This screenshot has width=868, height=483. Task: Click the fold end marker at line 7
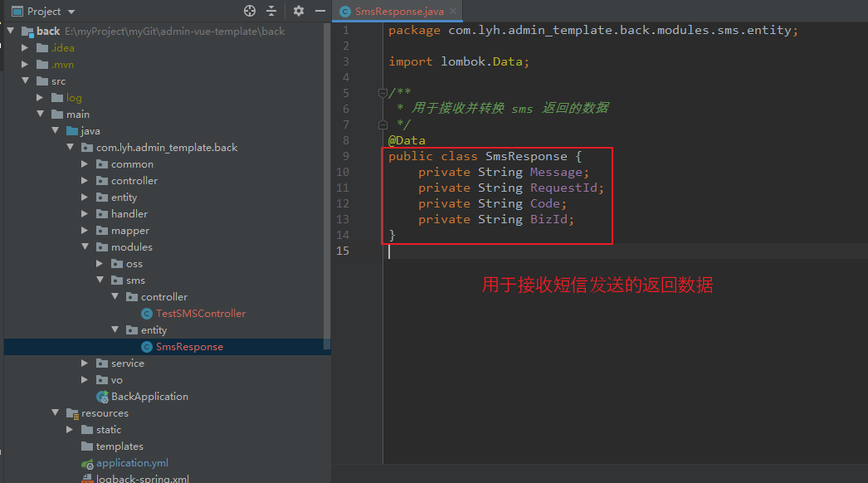coord(383,124)
